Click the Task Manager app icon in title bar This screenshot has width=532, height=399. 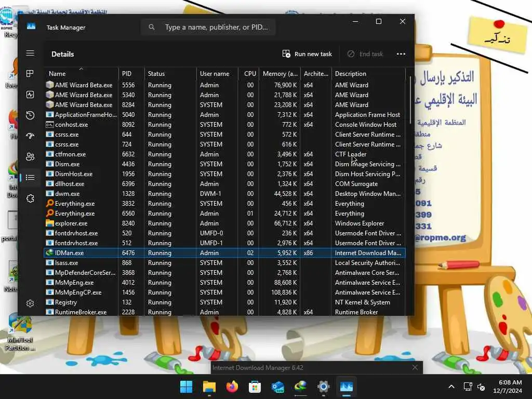[31, 26]
